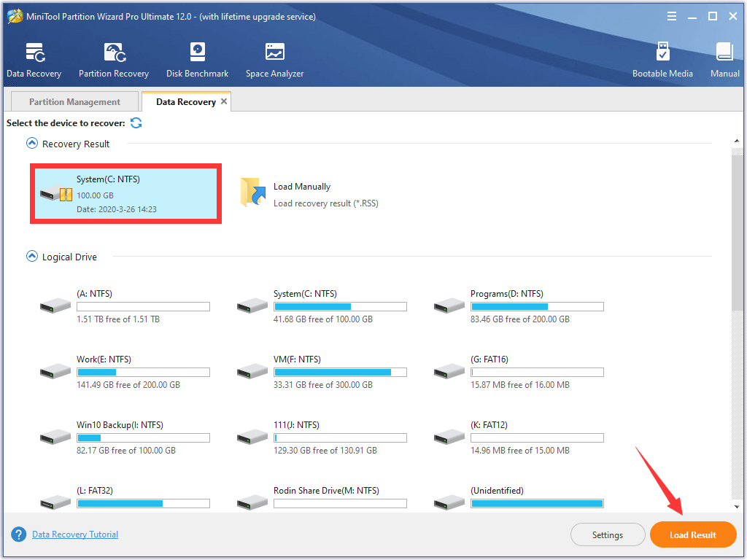Select the VM F: NTFS drive icon
The width and height of the screenshot is (747, 560).
252,371
